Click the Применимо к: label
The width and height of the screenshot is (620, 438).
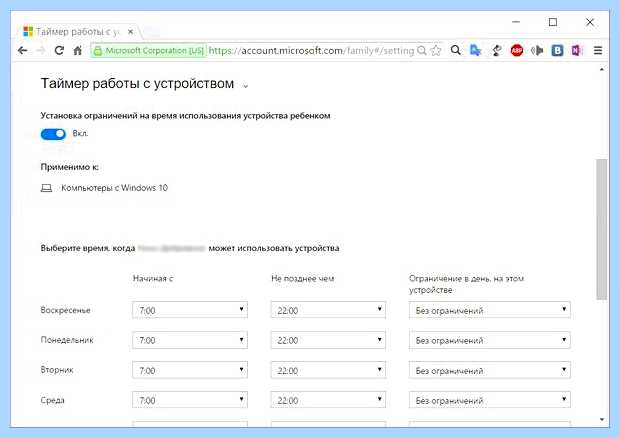[70, 167]
